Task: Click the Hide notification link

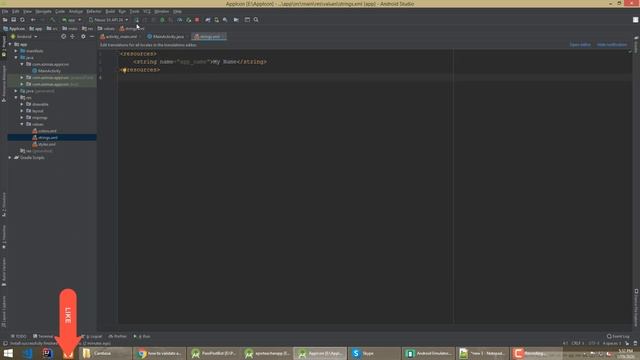Action: click(611, 44)
